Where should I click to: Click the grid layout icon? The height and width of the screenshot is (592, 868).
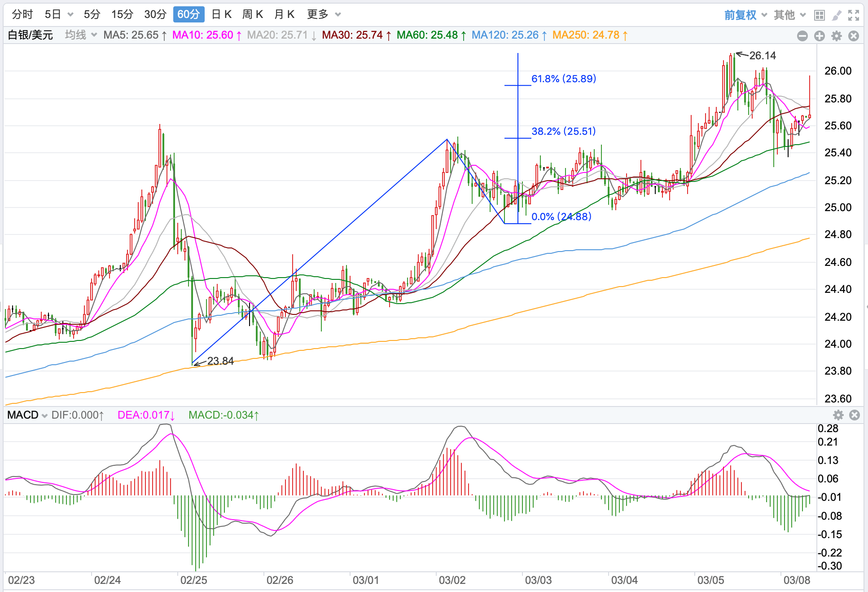820,15
